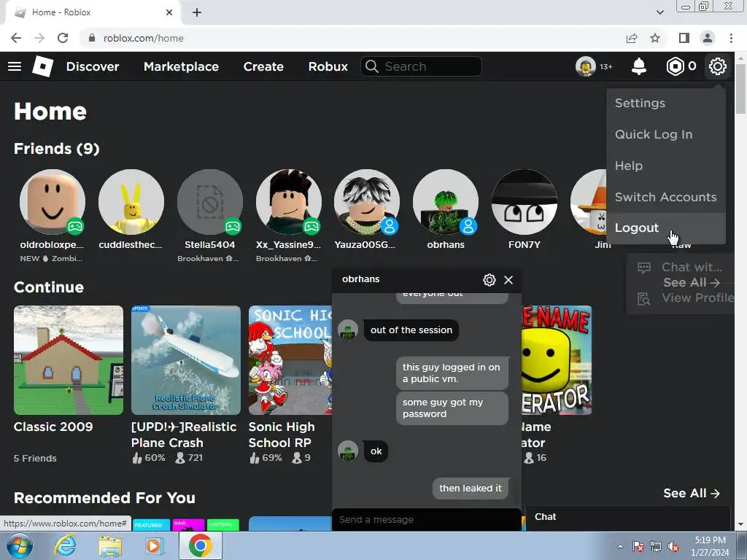747x560 pixels.
Task: Open Realistic Plane Crash game thumbnail
Action: 186,360
